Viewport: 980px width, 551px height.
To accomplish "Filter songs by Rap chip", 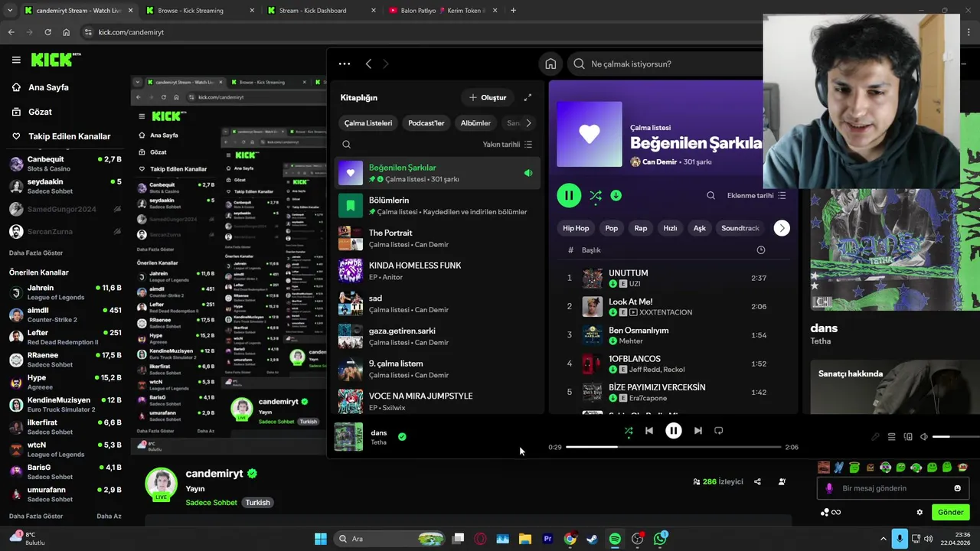I will (641, 228).
